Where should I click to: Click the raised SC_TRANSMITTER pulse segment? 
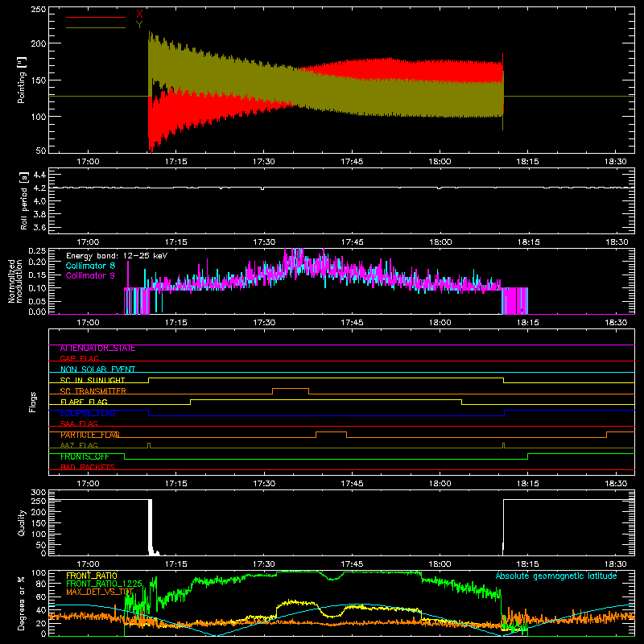coord(291,388)
